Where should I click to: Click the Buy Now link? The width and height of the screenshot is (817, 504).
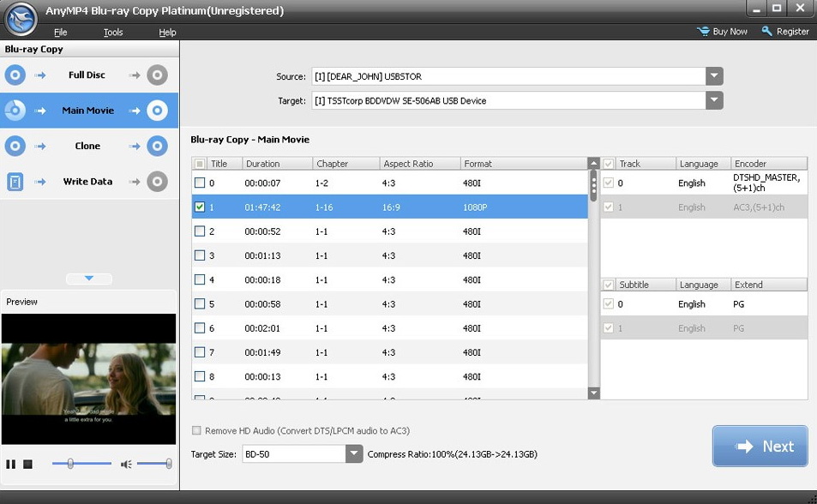(x=730, y=31)
